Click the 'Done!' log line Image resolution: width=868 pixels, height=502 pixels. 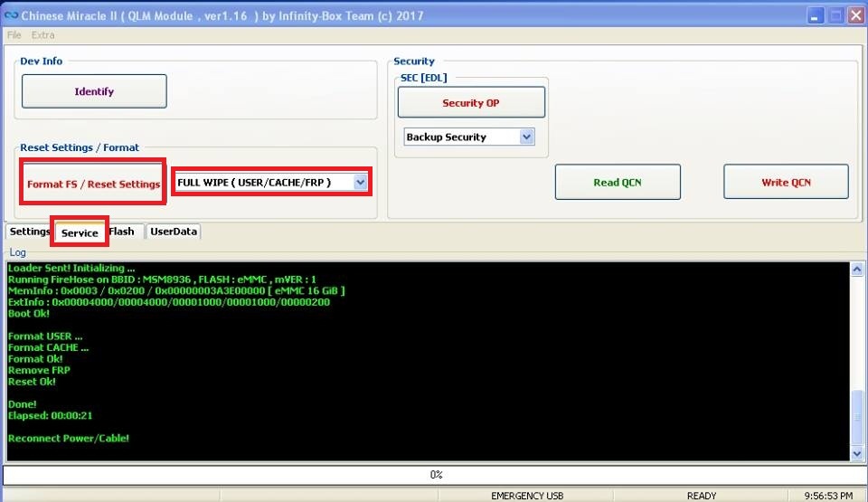point(22,404)
